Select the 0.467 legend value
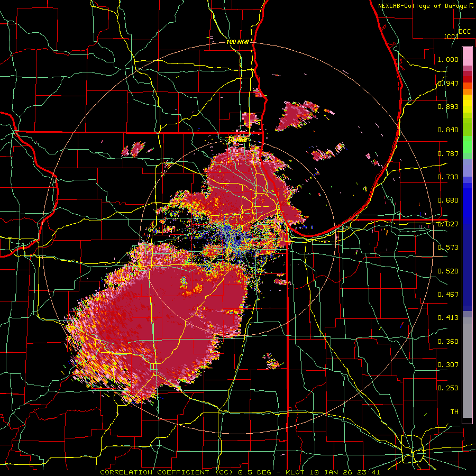 pyautogui.click(x=448, y=294)
